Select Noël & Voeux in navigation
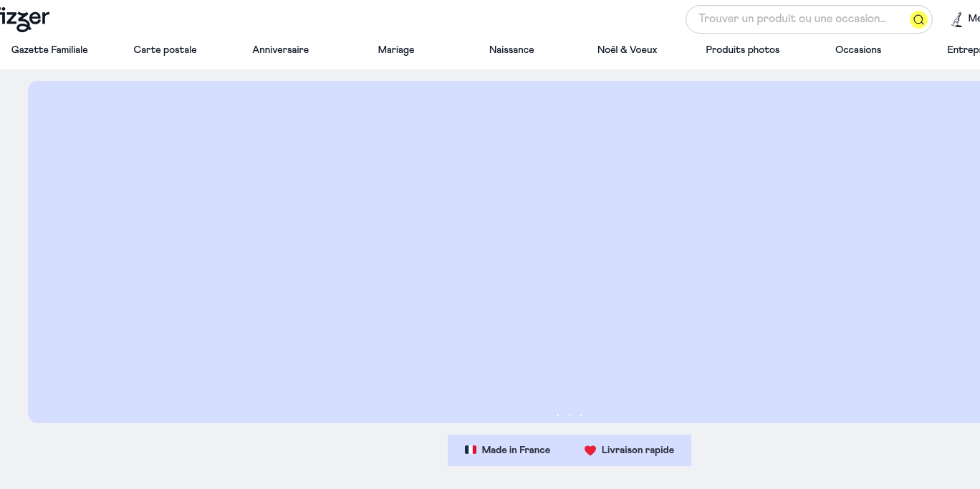The height and width of the screenshot is (489, 980). pos(628,50)
